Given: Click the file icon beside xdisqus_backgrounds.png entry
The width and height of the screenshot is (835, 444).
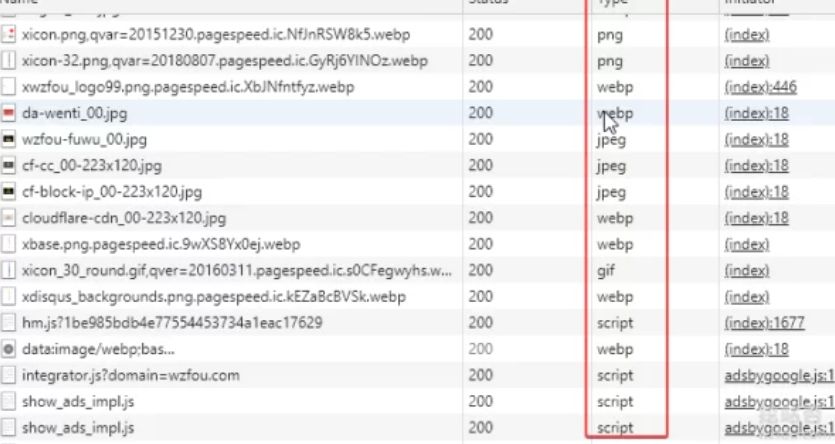Looking at the screenshot, I should (x=9, y=297).
